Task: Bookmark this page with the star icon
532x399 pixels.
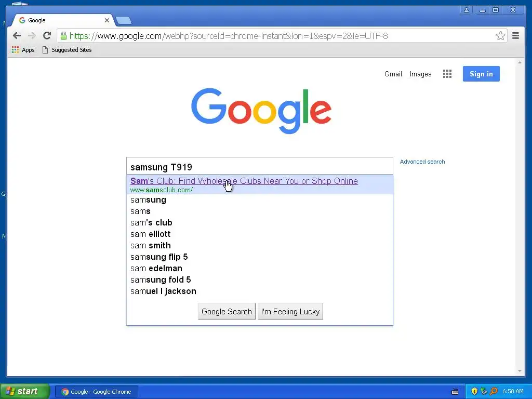Action: [x=500, y=36]
